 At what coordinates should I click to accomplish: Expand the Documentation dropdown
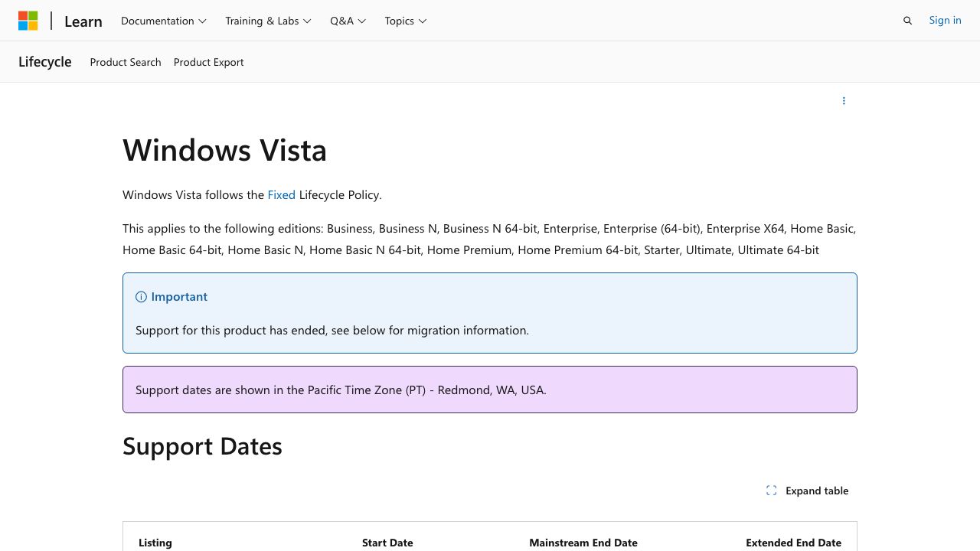tap(164, 21)
